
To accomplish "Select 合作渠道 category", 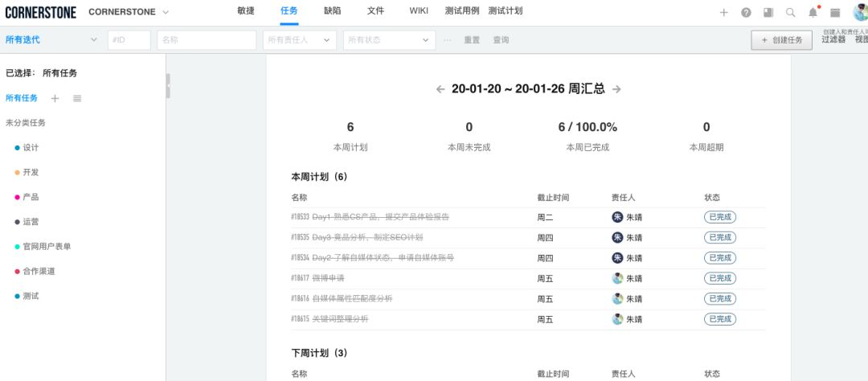I will [x=39, y=272].
